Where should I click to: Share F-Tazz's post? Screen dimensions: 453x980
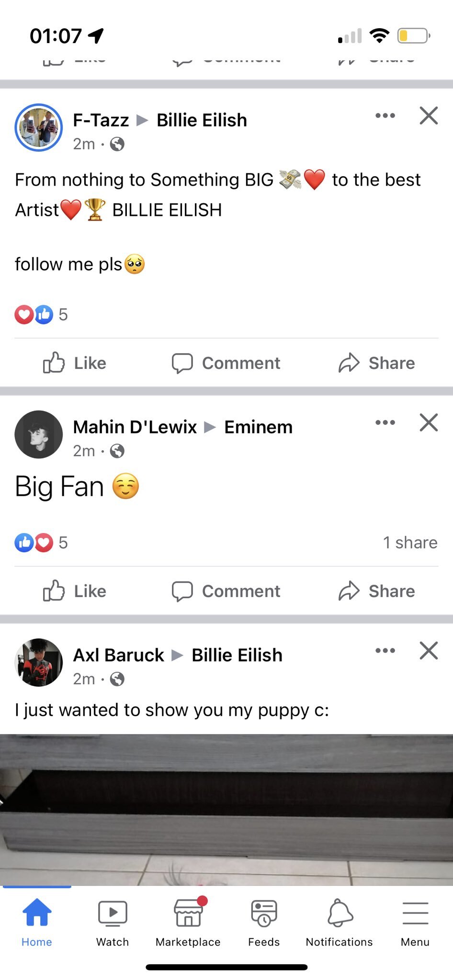coord(376,363)
